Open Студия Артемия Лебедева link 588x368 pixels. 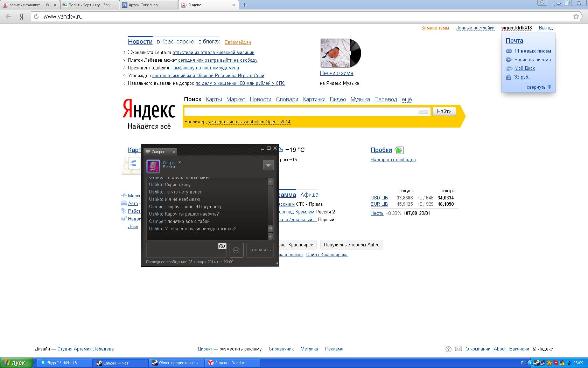(85, 349)
